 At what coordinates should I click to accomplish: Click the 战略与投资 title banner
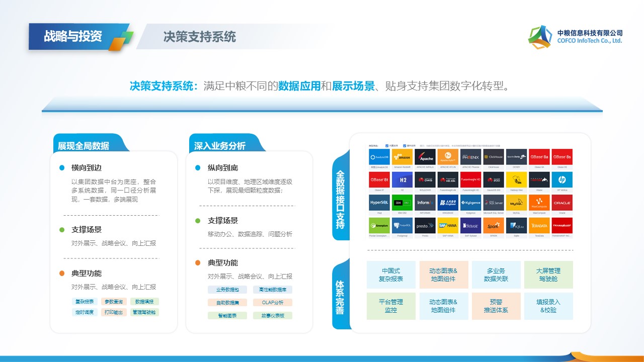coord(73,36)
